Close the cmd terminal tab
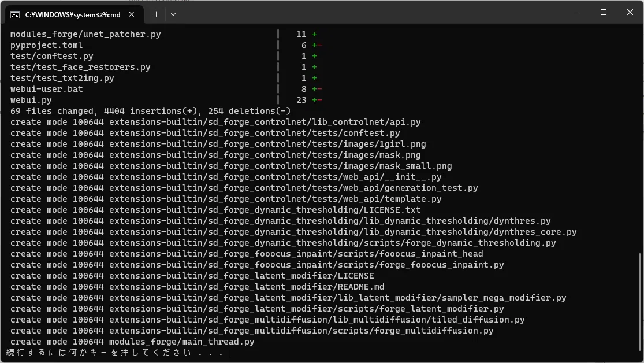Viewport: 644px width, 363px height. (132, 14)
